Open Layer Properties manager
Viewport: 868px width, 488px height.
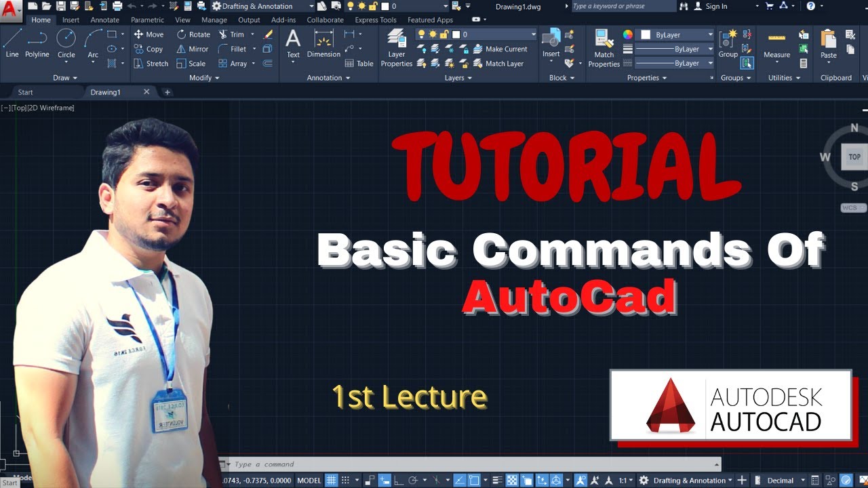tap(397, 49)
